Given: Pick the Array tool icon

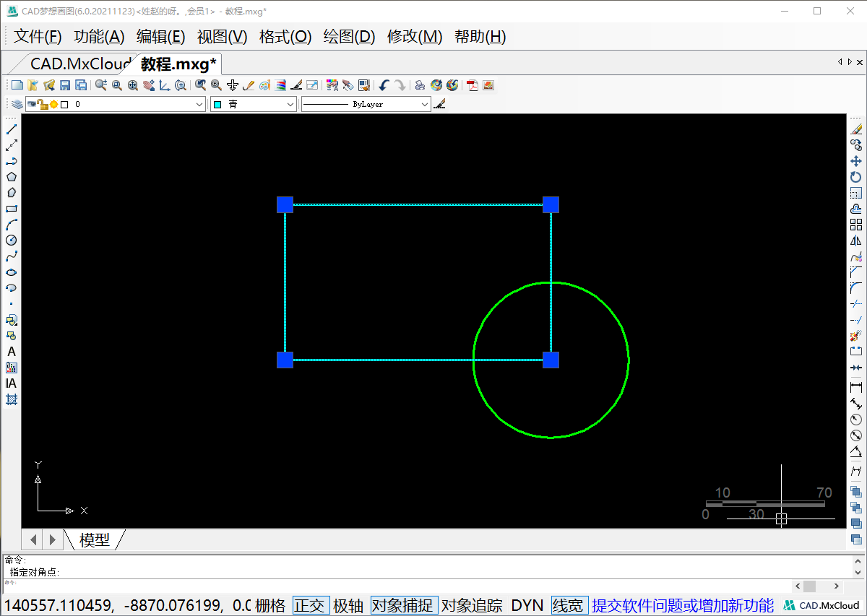Looking at the screenshot, I should click(856, 225).
